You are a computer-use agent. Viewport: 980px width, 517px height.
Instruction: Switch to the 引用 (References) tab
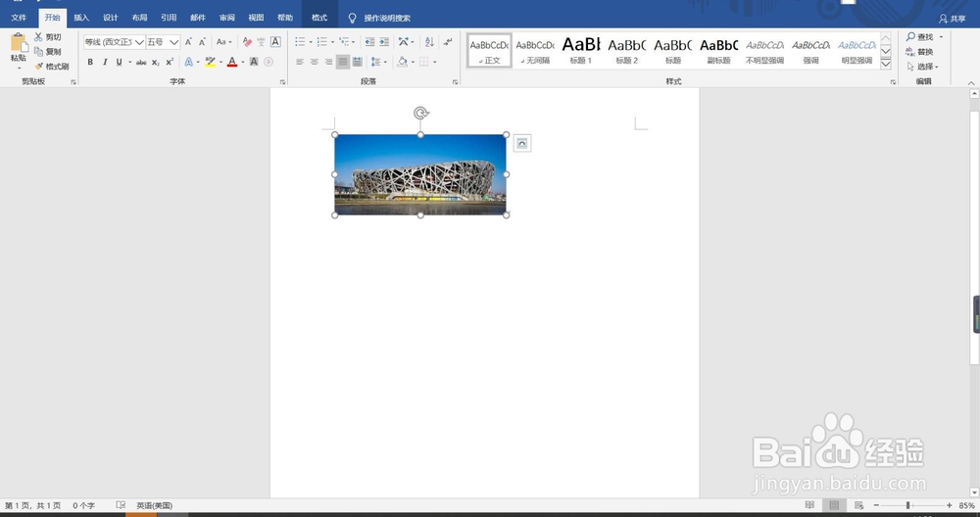[169, 18]
